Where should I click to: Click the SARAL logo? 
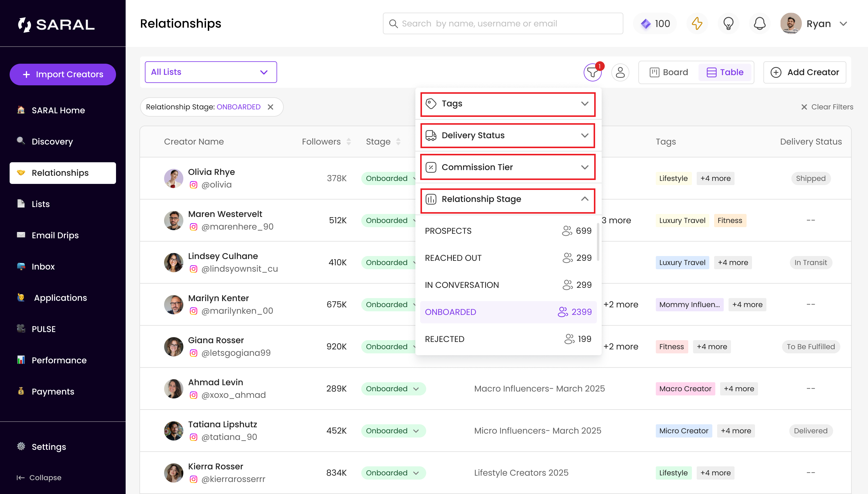coord(56,24)
